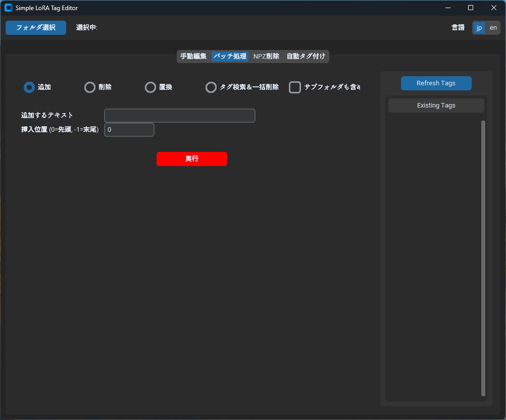Open the folder selection dialog via フォルダ選択
Image resolution: width=506 pixels, height=420 pixels.
(35, 27)
